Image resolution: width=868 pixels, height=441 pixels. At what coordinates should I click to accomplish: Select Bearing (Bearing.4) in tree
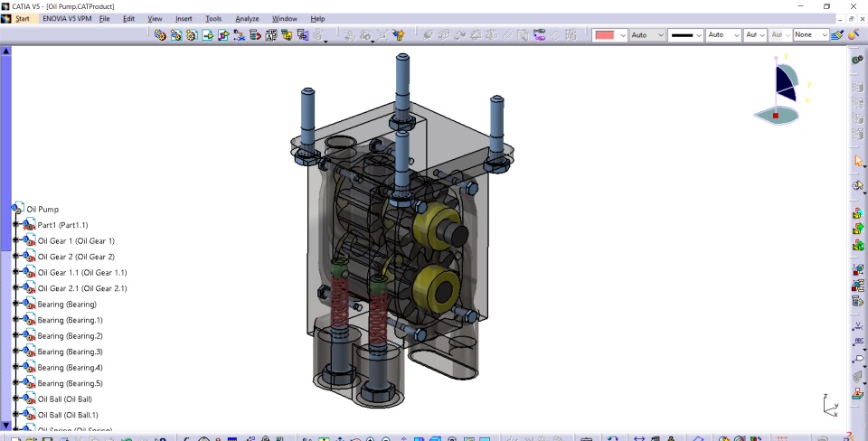pyautogui.click(x=70, y=368)
